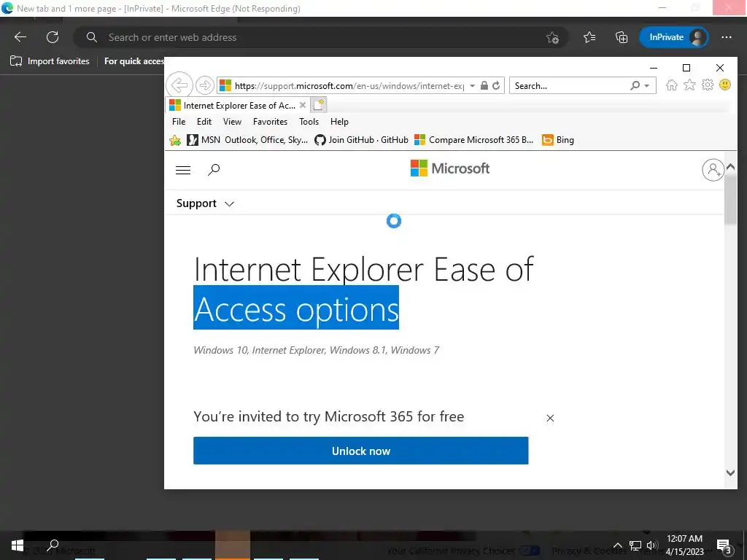Click the IE address bar URL

pyautogui.click(x=349, y=86)
